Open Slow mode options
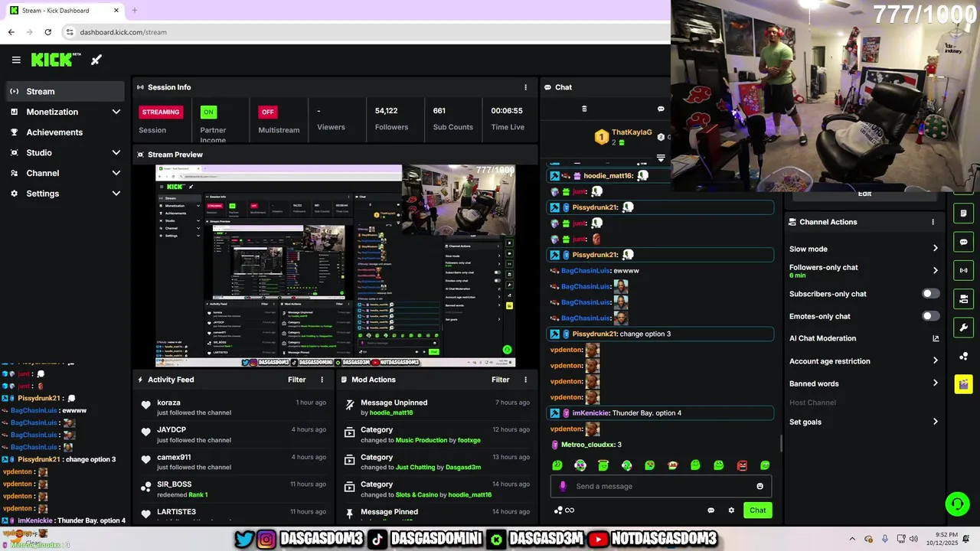 click(864, 249)
